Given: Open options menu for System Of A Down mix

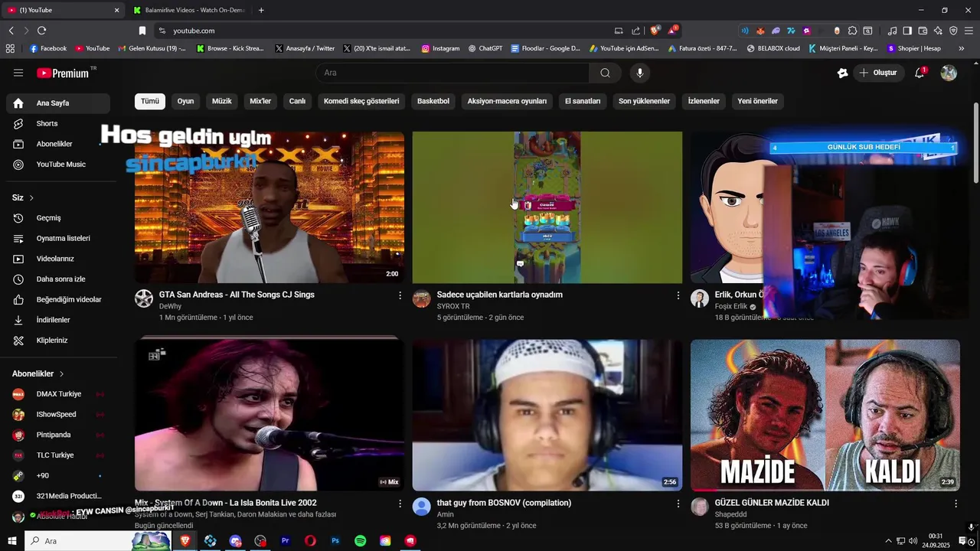Looking at the screenshot, I should (x=400, y=504).
